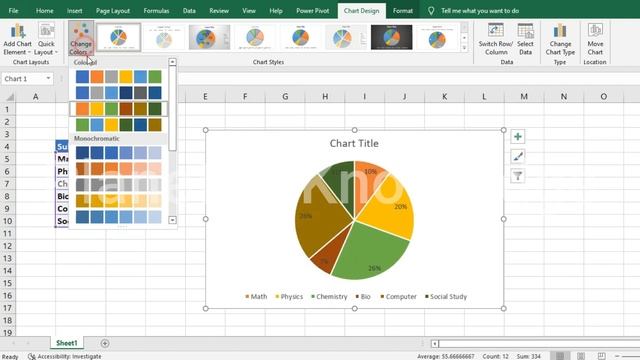The image size is (640, 360).
Task: Click the Chart Elements plus button
Action: click(x=518, y=137)
